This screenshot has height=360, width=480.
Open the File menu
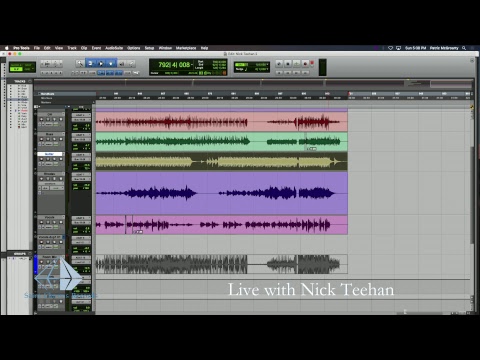[37, 48]
